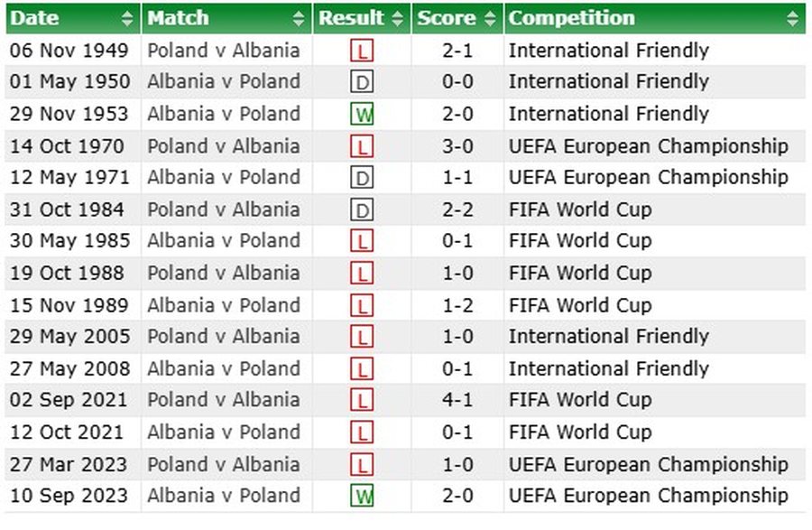812x530 pixels.
Task: Click the L result badge for 02 Sep 2021
Action: (362, 401)
